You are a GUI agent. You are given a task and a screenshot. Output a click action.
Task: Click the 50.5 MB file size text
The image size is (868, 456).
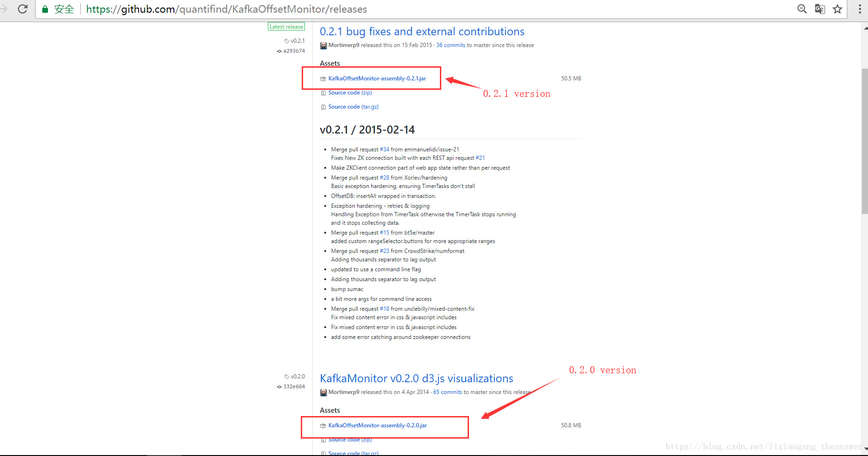coord(571,79)
